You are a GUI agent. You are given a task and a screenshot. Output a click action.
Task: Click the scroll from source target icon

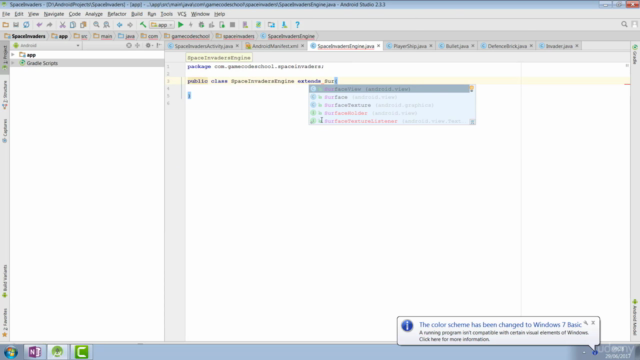[x=129, y=45]
